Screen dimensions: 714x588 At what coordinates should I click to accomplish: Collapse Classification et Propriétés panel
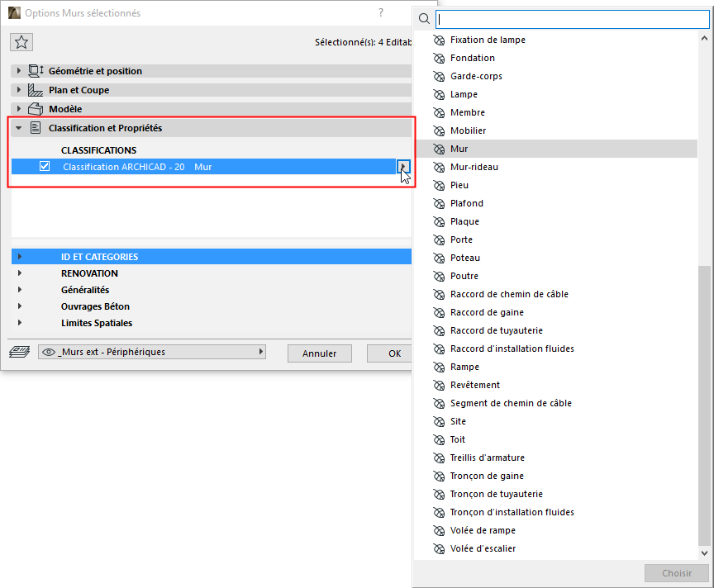click(19, 128)
